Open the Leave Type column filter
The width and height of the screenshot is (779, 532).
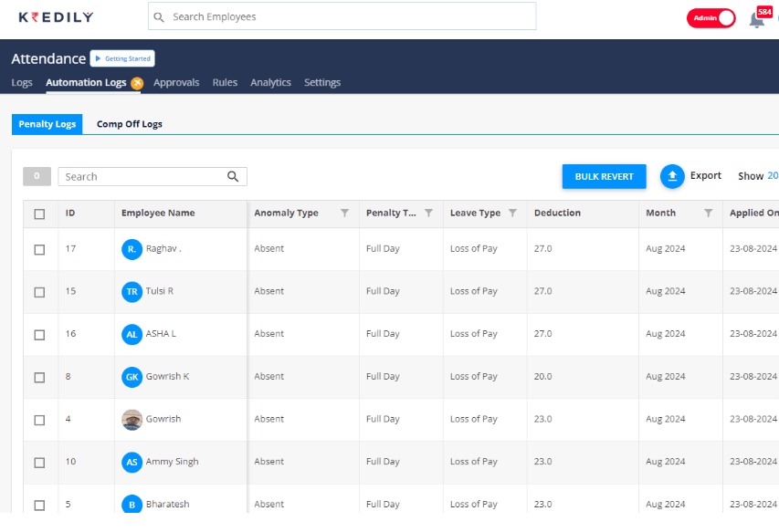point(512,214)
